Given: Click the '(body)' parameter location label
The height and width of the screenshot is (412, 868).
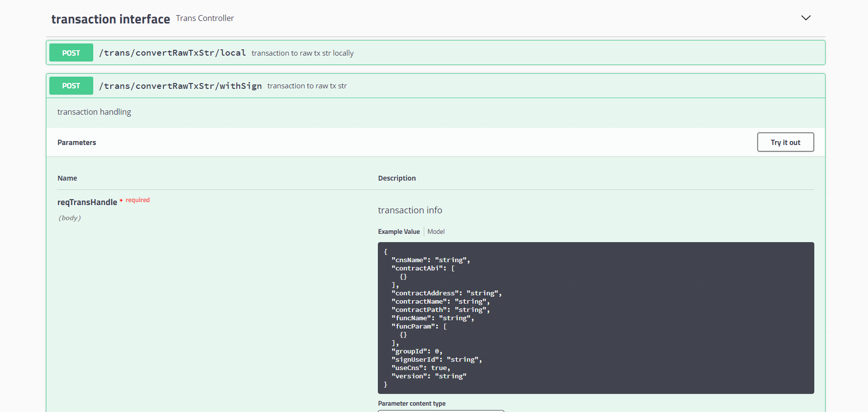Looking at the screenshot, I should 70,218.
